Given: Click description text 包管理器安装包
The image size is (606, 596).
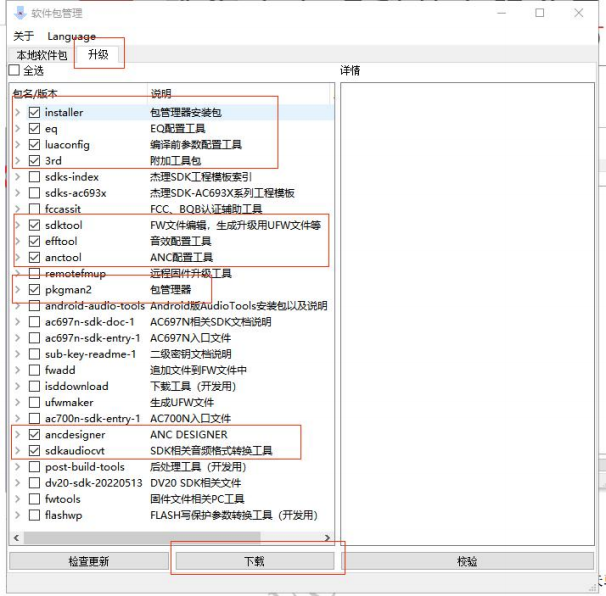Looking at the screenshot, I should tap(186, 112).
